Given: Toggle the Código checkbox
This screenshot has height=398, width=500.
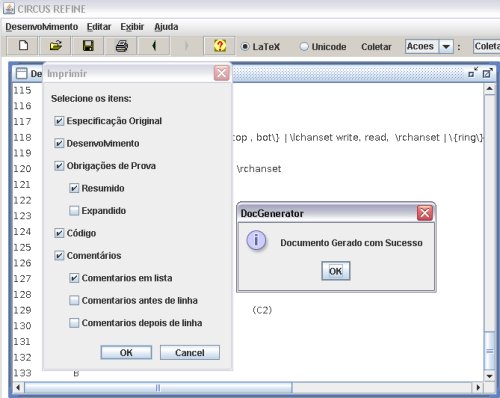Looking at the screenshot, I should click(x=59, y=233).
